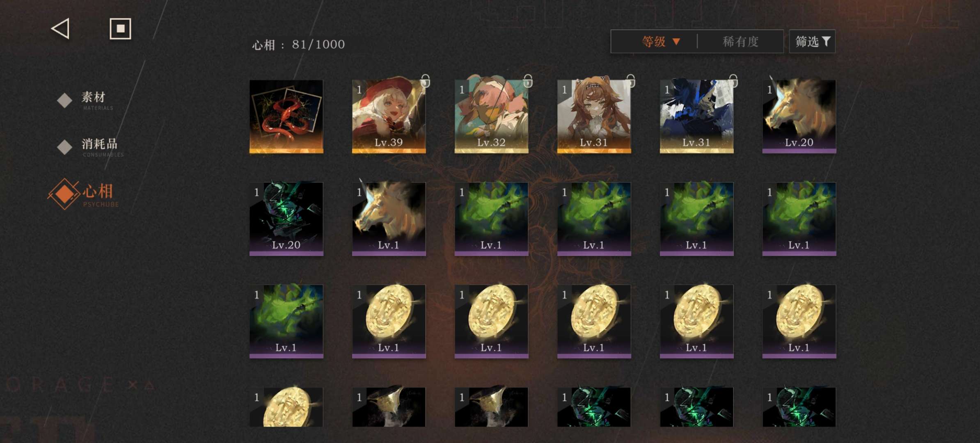
Task: Select the red serpent psychube card
Action: [286, 116]
